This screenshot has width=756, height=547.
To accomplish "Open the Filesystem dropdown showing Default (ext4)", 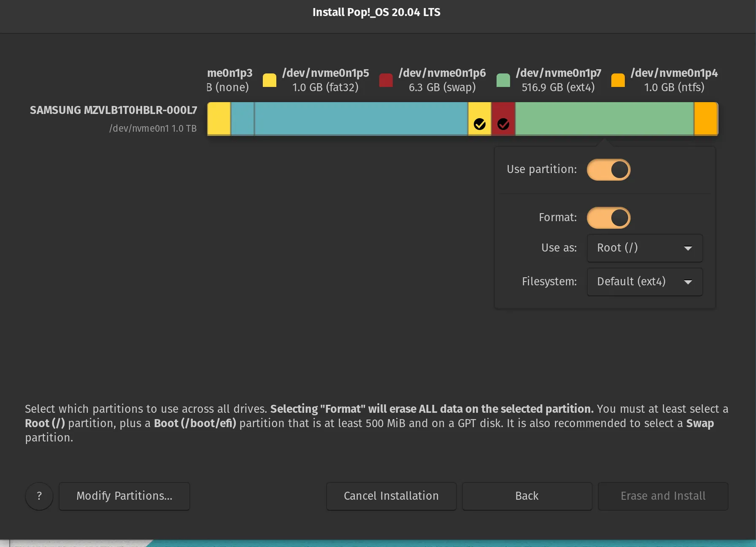I will (x=645, y=282).
